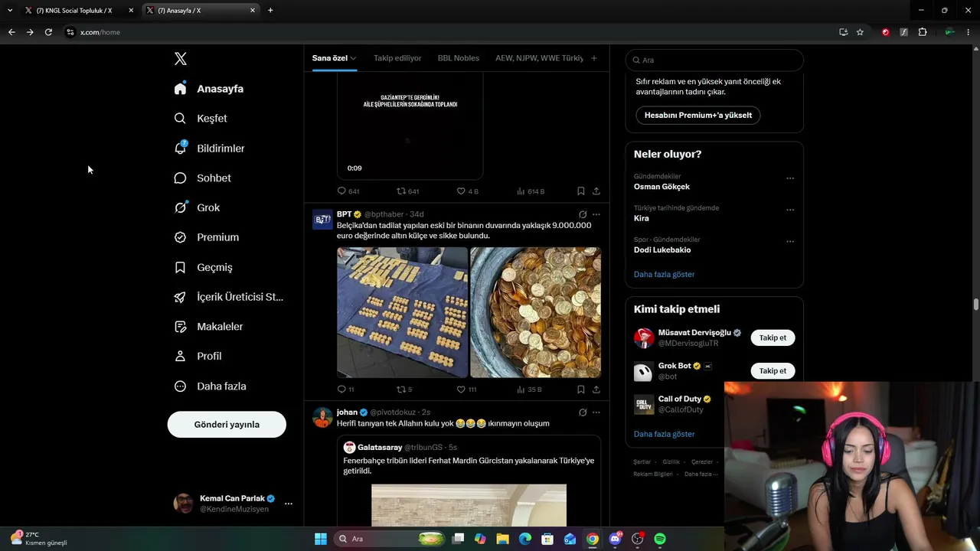Click Daha fazla göster under Kimi takip etmeli
The image size is (980, 551).
[665, 434]
